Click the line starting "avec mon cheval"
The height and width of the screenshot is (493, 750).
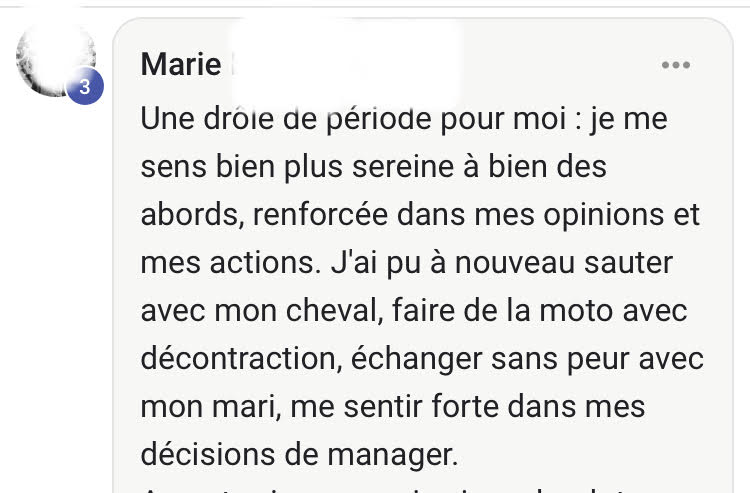click(414, 311)
